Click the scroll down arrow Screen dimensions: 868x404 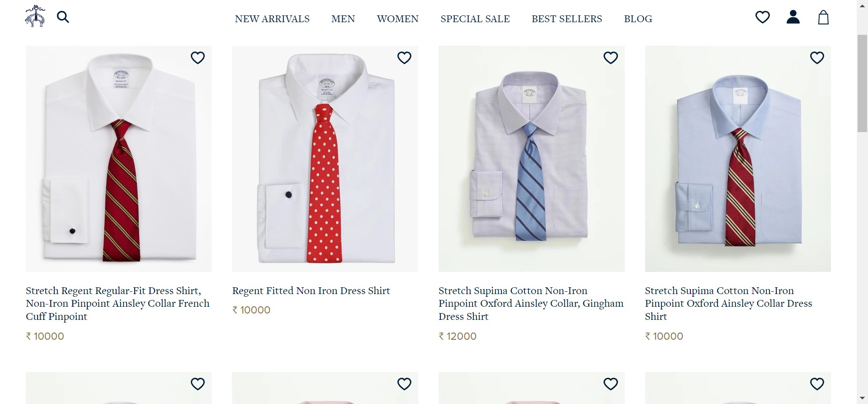(x=862, y=398)
